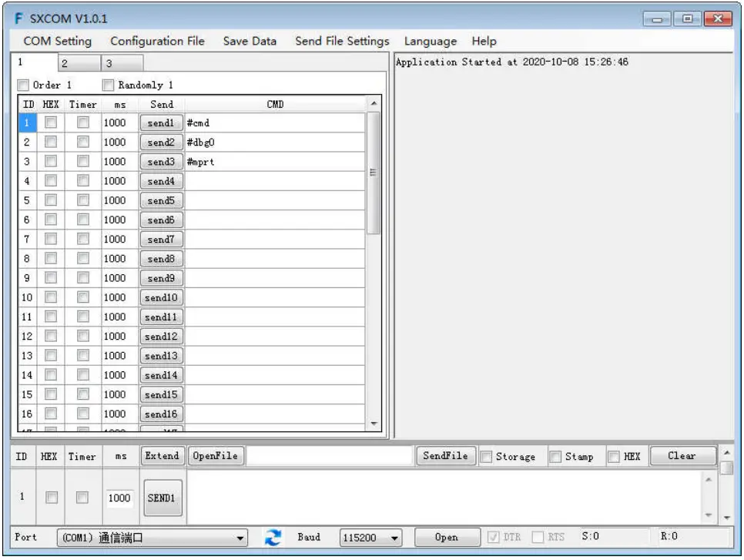Enable the Stamp checkbox

[555, 457]
